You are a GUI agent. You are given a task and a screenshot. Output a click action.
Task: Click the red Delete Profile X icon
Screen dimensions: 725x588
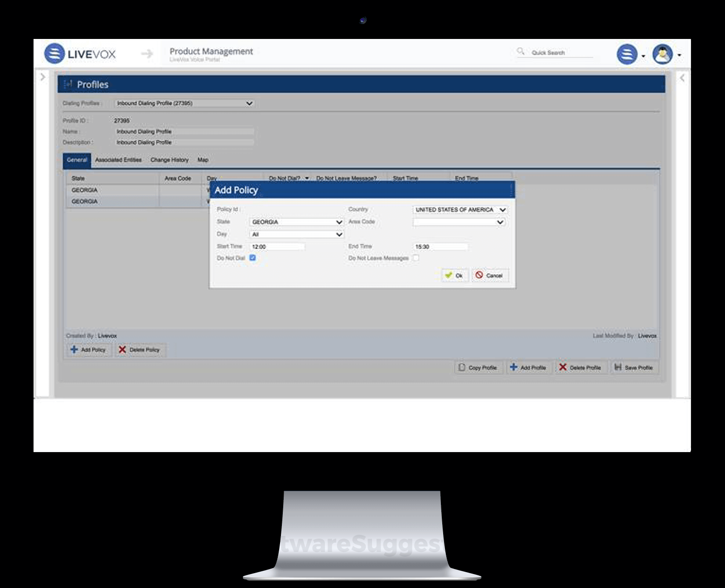(562, 367)
